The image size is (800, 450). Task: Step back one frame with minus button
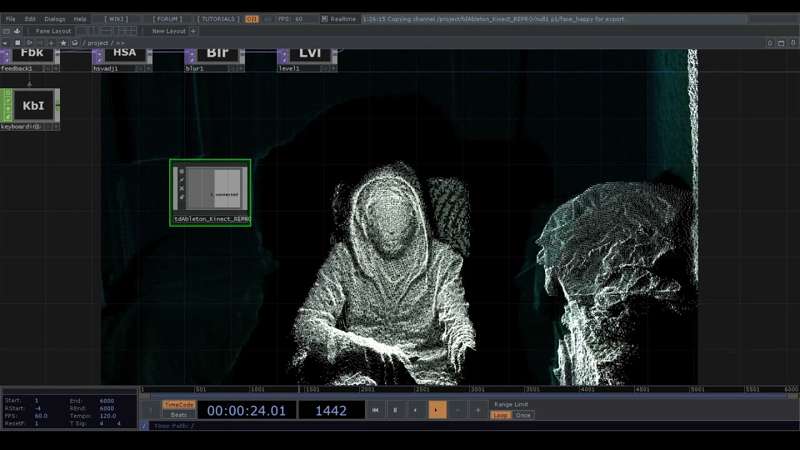[x=458, y=410]
